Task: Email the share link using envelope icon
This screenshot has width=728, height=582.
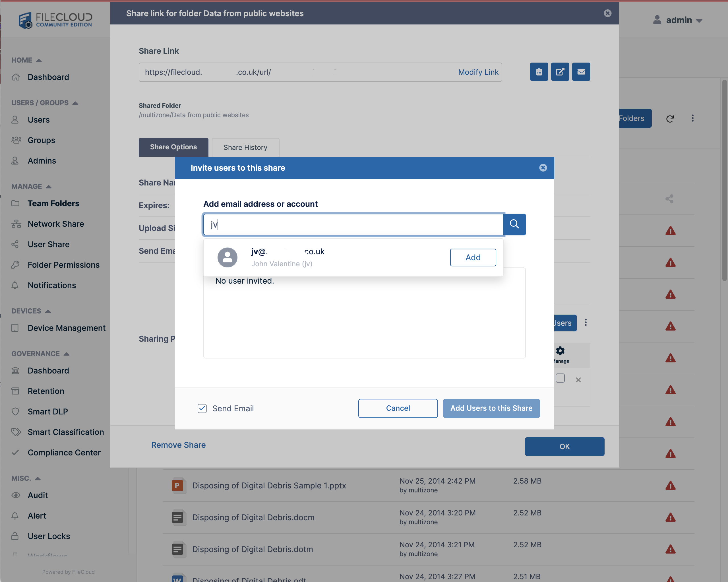Action: [x=581, y=72]
